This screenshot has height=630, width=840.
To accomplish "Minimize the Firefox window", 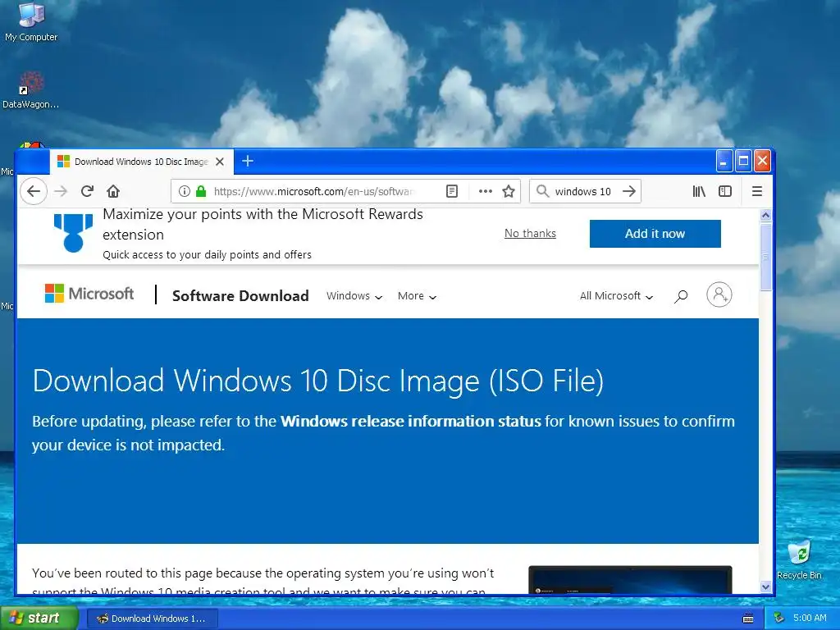I will point(724,162).
